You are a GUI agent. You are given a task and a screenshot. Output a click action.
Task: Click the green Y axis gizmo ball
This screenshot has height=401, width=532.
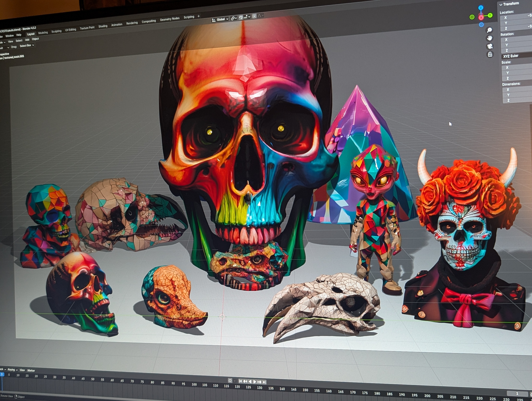(x=490, y=15)
